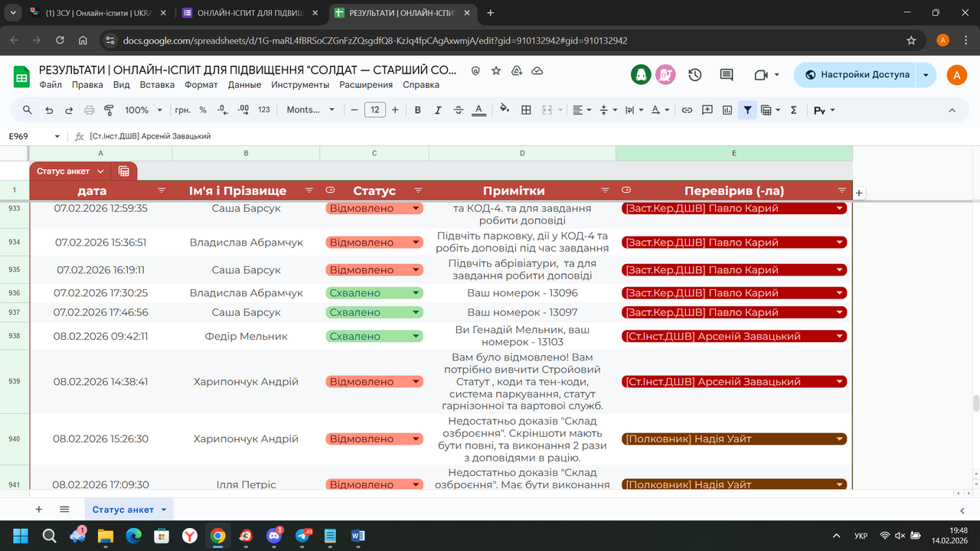Add column with plus after column E
The width and height of the screenshot is (980, 551).
[859, 193]
